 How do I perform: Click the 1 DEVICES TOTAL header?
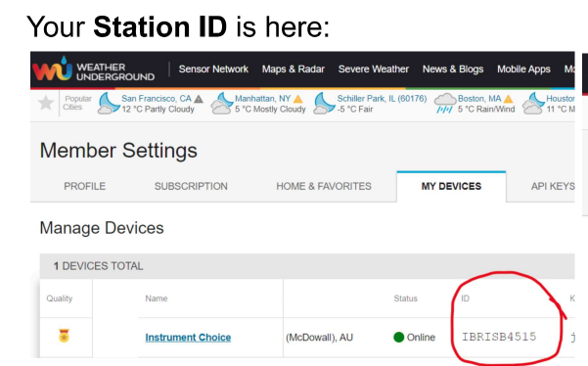click(x=98, y=266)
